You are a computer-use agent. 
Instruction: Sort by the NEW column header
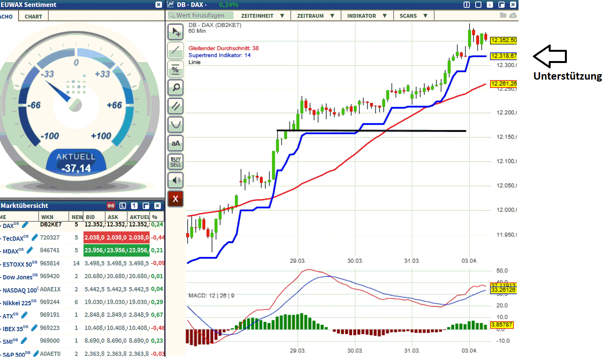point(77,217)
